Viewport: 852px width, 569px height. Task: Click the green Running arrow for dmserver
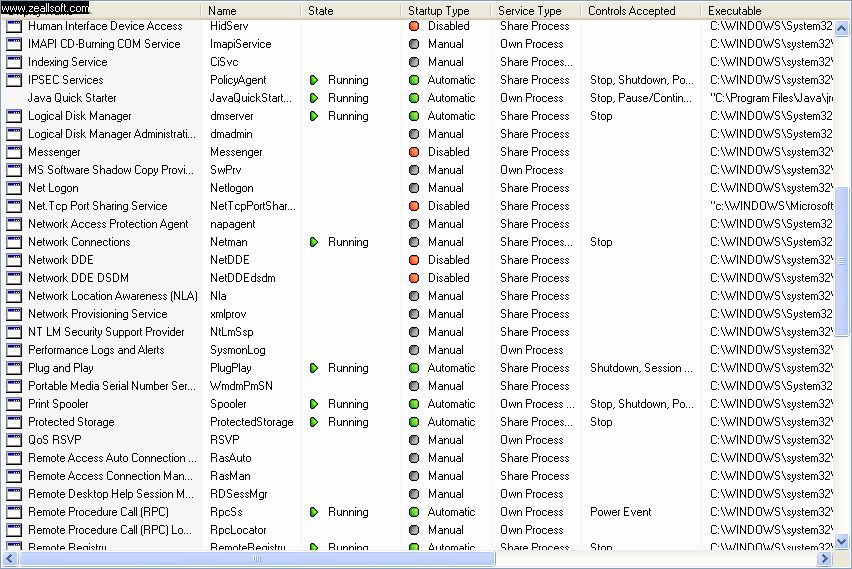coord(314,116)
